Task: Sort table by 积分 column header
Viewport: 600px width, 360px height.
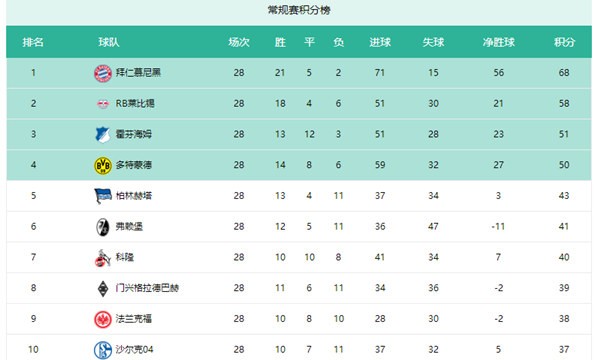Action: (x=564, y=42)
